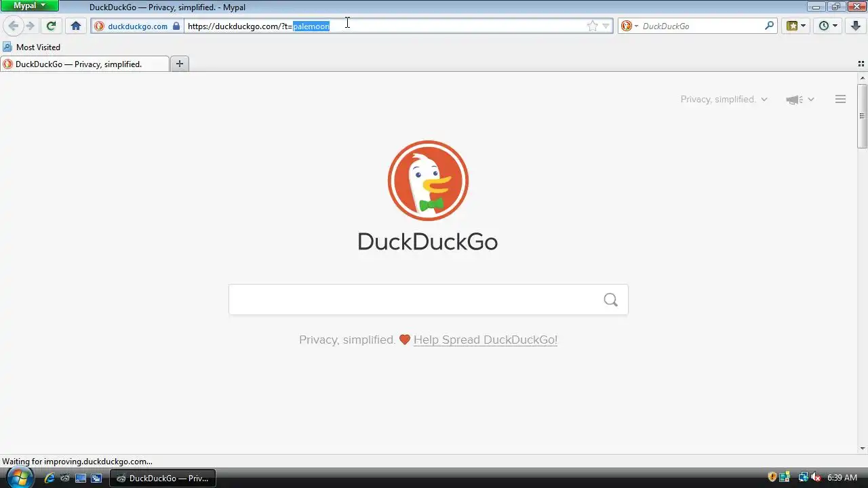Image resolution: width=868 pixels, height=488 pixels.
Task: Launch Internet Explorer from quick launch
Action: (x=49, y=478)
